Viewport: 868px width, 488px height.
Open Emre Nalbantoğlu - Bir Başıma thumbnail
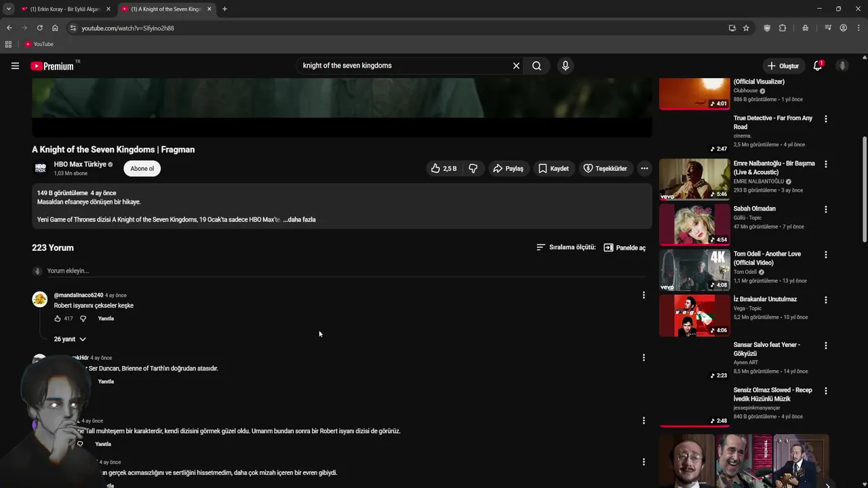click(694, 179)
